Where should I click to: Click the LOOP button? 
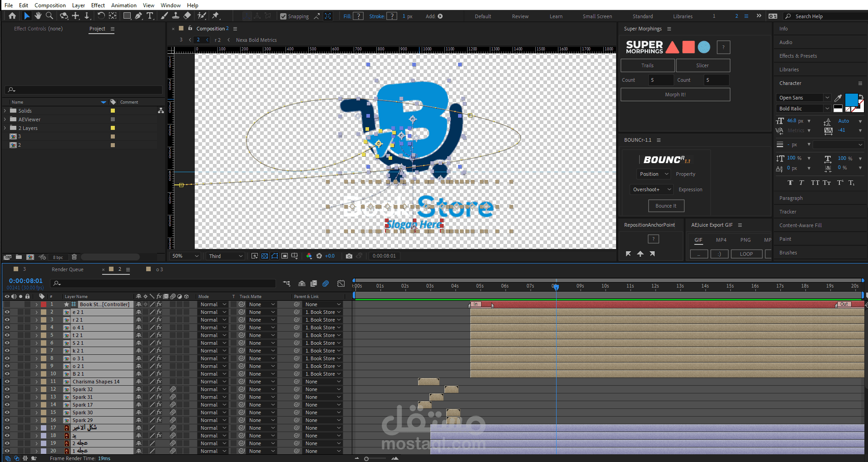click(746, 254)
